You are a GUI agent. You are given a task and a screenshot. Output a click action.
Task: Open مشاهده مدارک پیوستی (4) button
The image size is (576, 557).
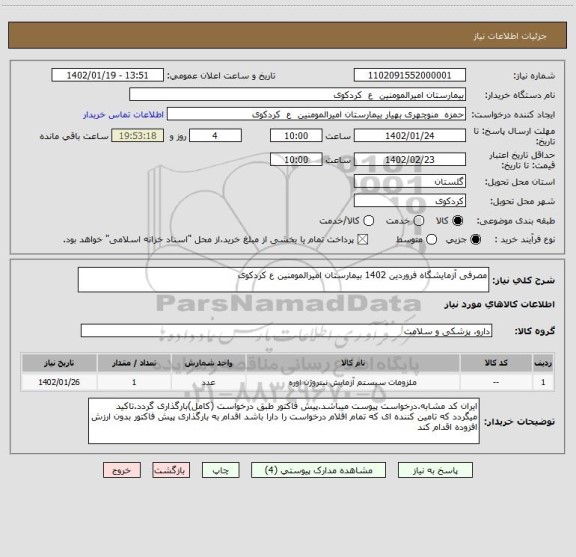[x=318, y=470]
